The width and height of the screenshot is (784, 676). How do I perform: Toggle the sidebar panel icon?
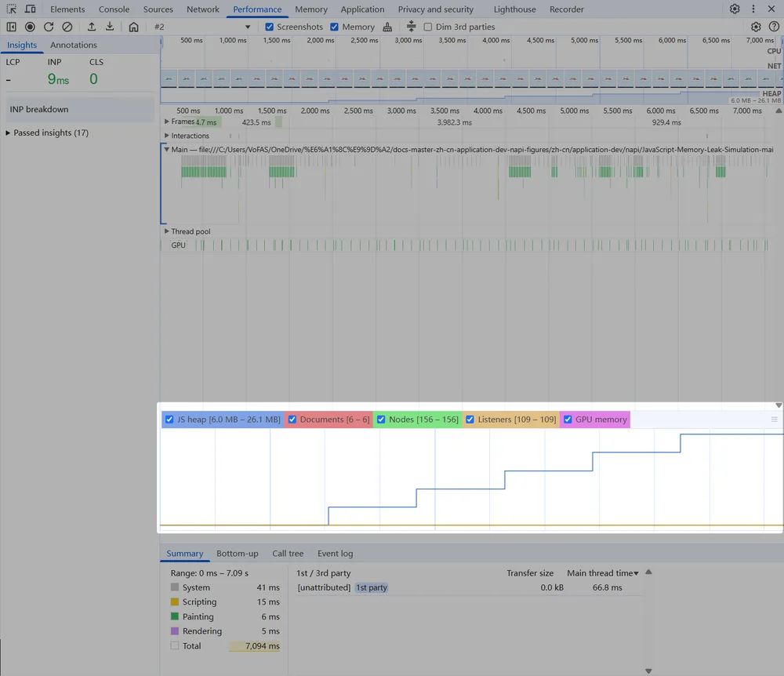pyautogui.click(x=11, y=27)
